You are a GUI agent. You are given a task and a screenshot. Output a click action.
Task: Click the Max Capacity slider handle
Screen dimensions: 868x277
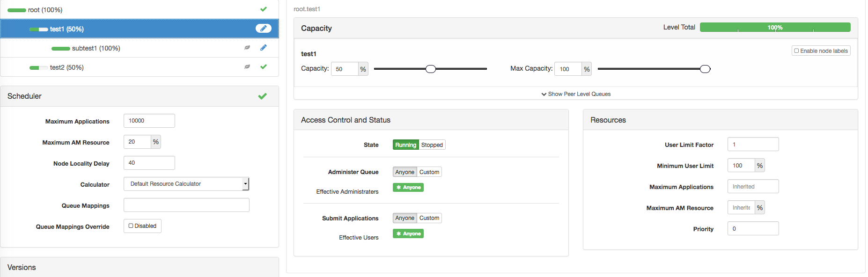pyautogui.click(x=705, y=69)
